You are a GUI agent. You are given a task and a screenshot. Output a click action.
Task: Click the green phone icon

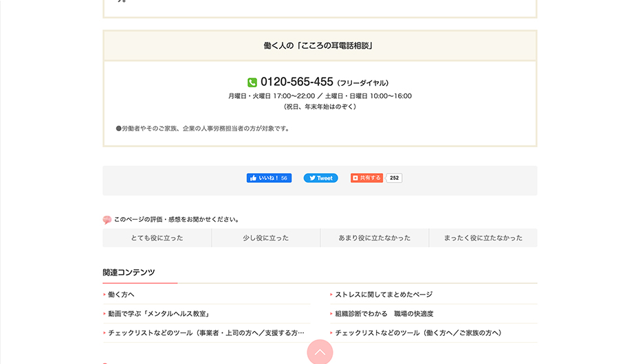pyautogui.click(x=252, y=82)
